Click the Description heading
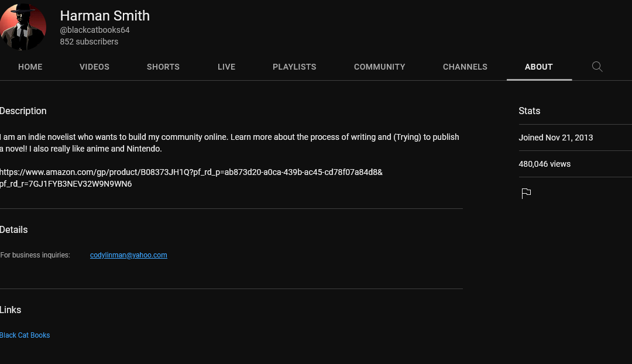Viewport: 632px width, 364px height. pyautogui.click(x=23, y=111)
